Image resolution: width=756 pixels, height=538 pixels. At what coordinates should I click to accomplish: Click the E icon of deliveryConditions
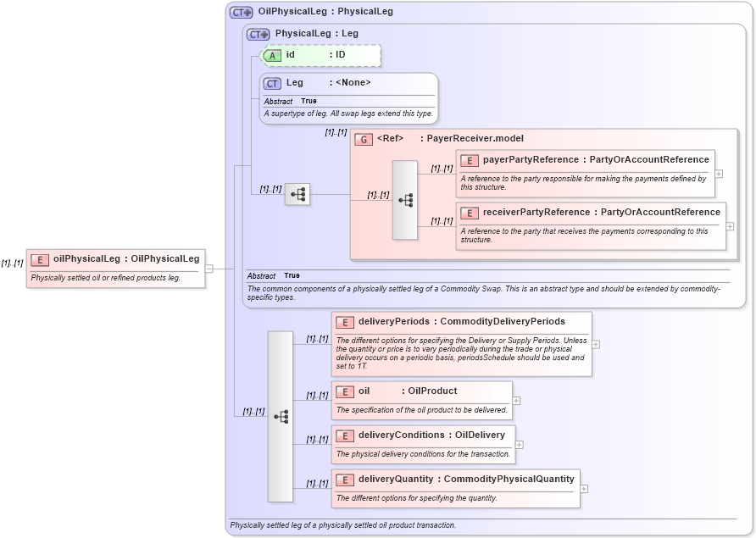coord(345,436)
